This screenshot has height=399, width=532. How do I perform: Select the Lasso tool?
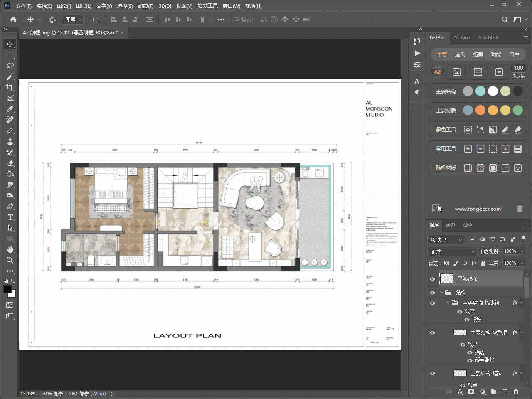coord(10,66)
